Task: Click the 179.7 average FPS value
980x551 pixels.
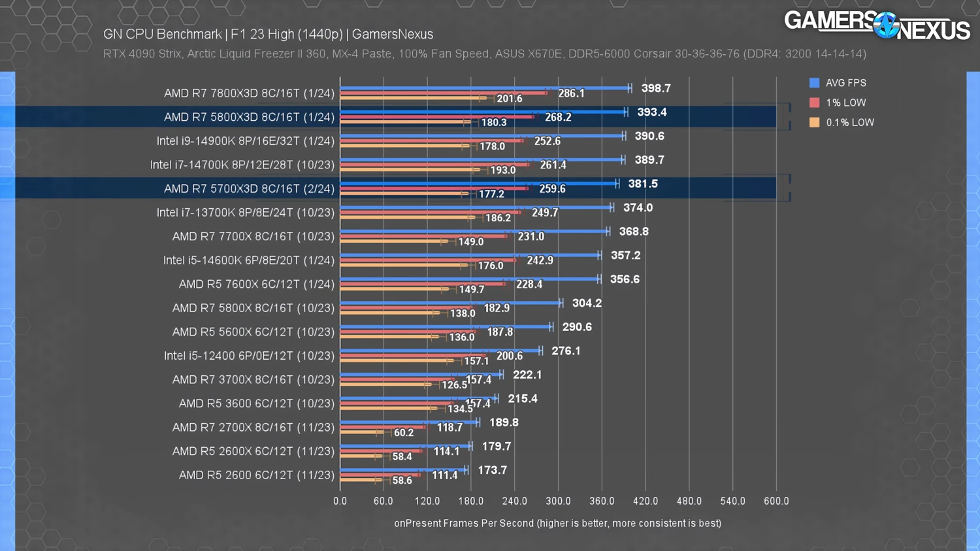Action: 497,447
